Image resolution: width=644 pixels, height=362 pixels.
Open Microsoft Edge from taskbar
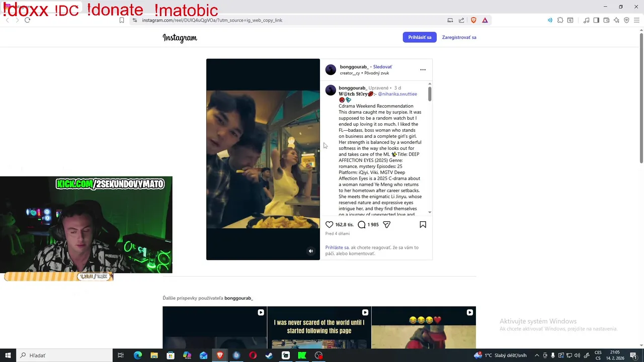pos(137,355)
